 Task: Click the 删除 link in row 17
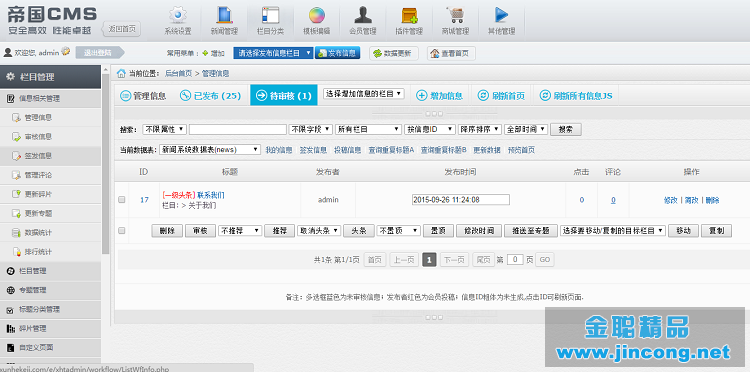712,200
